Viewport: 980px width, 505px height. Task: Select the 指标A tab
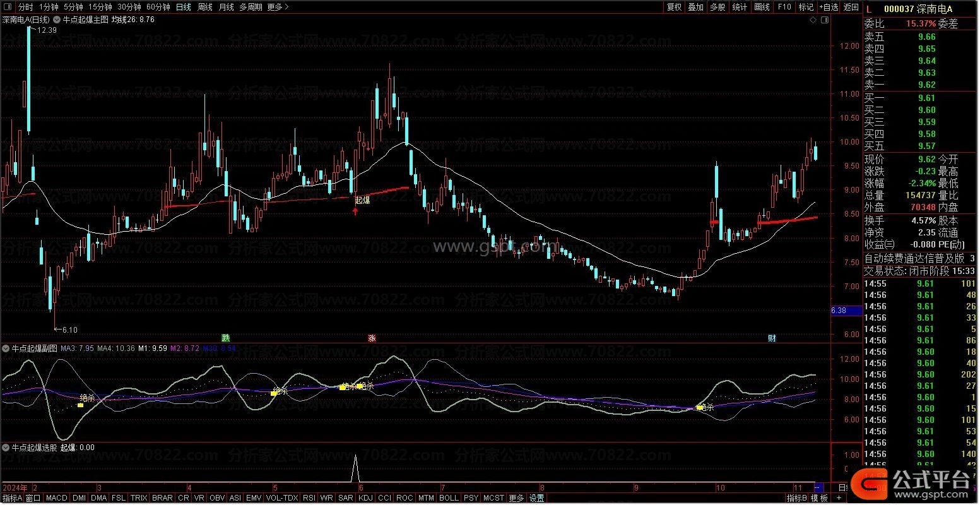click(x=12, y=498)
